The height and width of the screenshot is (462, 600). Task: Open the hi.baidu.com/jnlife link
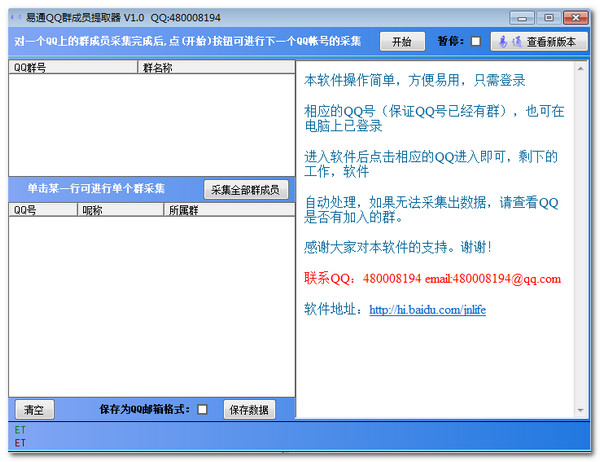click(x=427, y=309)
